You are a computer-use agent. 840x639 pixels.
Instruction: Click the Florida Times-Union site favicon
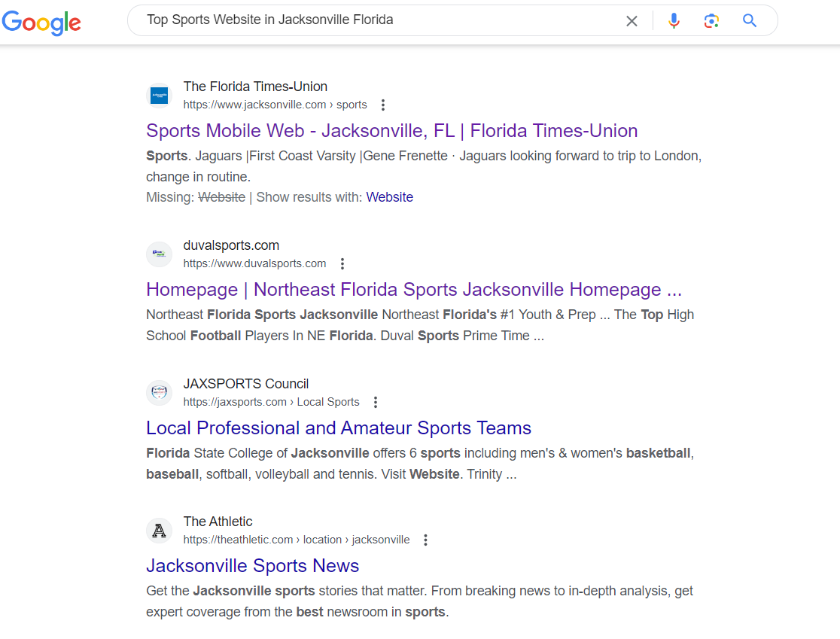[x=159, y=96]
